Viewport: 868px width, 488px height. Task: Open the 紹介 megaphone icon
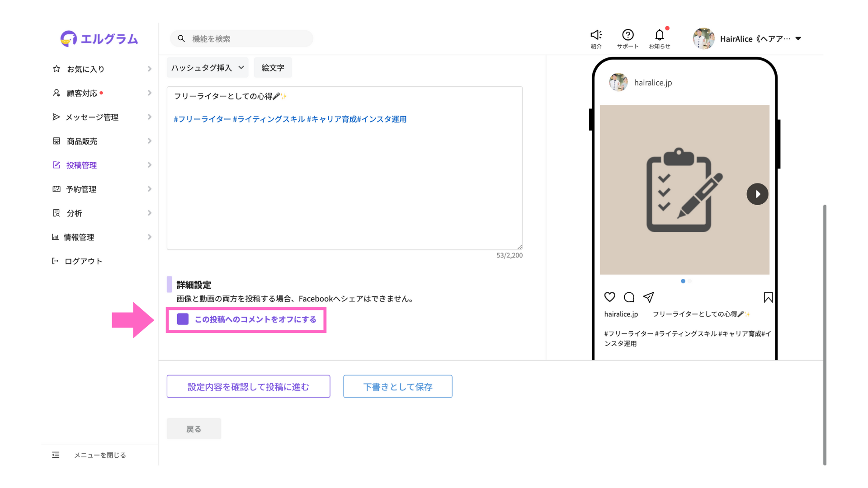(x=596, y=35)
